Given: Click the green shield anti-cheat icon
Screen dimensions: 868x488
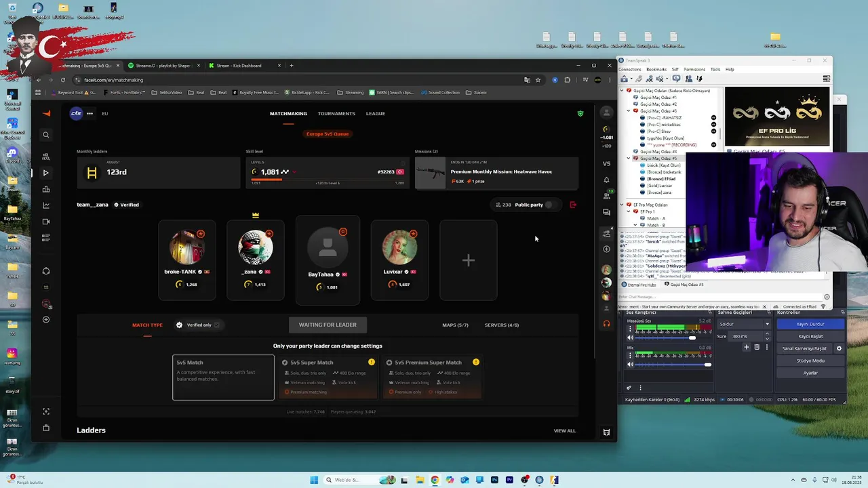Looking at the screenshot, I should pos(580,113).
